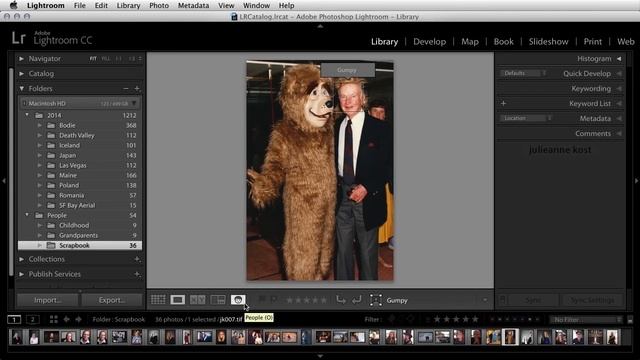
Task: Flag photo as pick in toolbar
Action: coord(262,300)
